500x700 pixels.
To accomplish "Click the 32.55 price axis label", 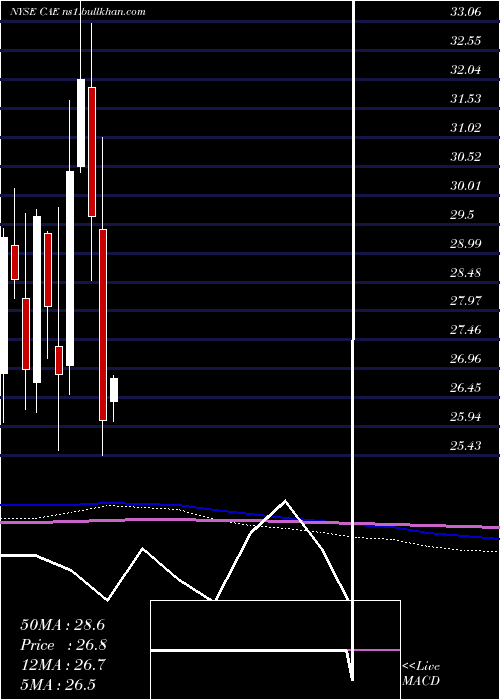I will coord(466,41).
